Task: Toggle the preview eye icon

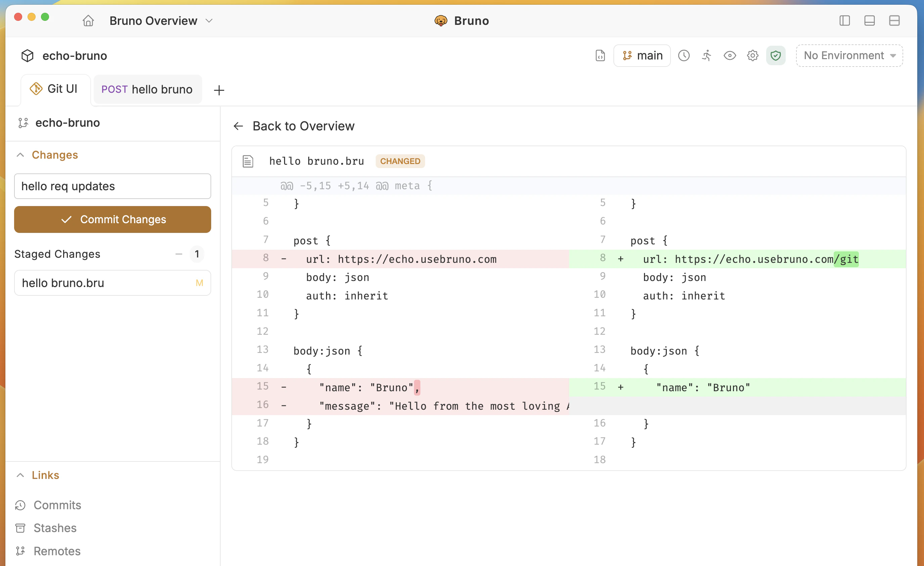Action: [x=730, y=55]
